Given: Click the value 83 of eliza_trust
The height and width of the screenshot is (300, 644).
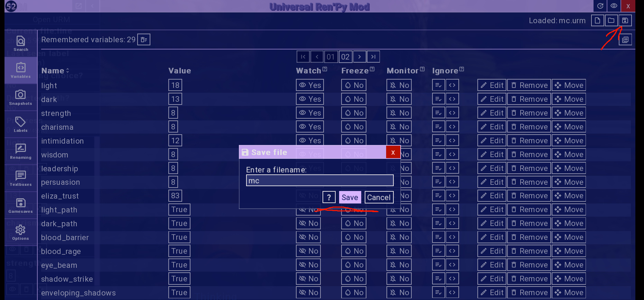Looking at the screenshot, I should pos(175,196).
